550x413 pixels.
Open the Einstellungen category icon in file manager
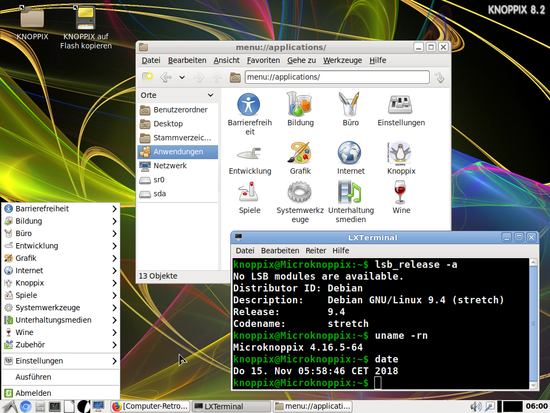click(400, 105)
